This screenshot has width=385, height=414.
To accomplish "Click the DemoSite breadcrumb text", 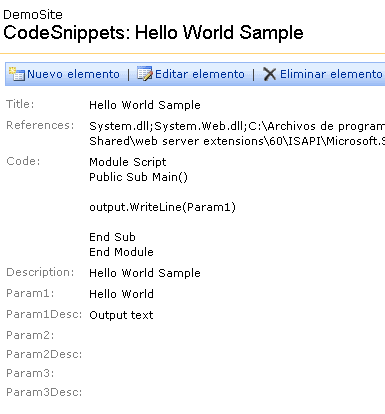I will 33,15.
